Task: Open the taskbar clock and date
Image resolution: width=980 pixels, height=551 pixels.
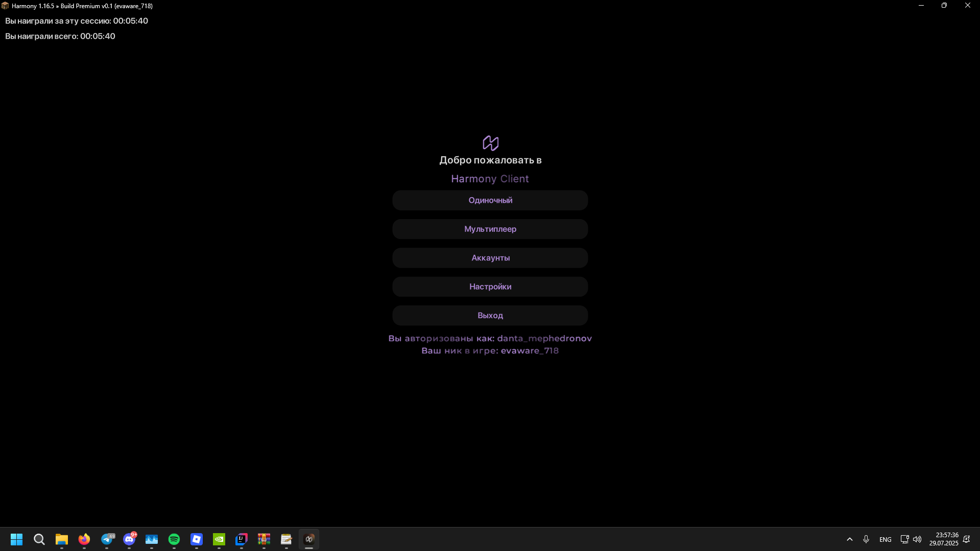Action: tap(944, 539)
